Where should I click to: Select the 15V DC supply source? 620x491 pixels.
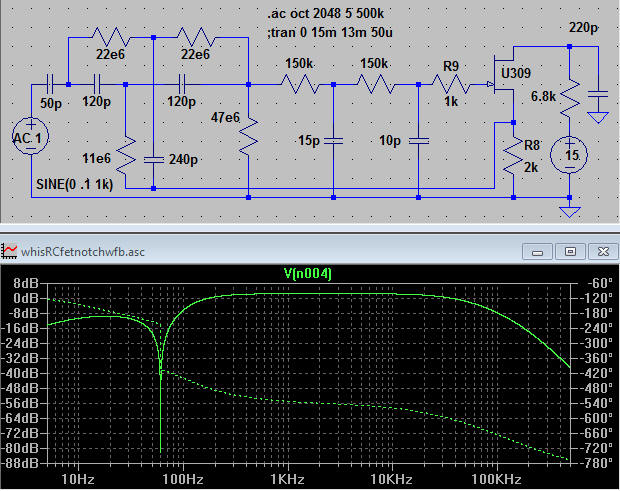pyautogui.click(x=570, y=153)
